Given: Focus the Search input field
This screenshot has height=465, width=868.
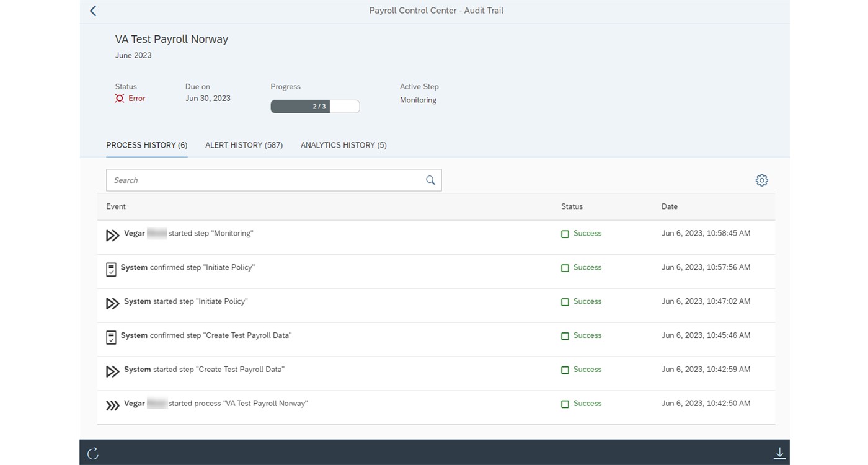Looking at the screenshot, I should pos(263,180).
